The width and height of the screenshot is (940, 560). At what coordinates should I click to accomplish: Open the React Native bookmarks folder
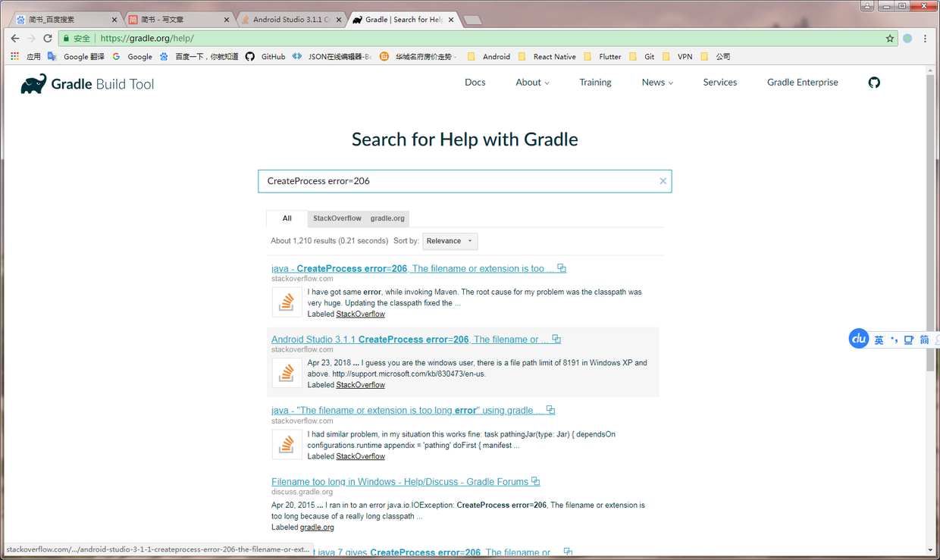tap(547, 57)
